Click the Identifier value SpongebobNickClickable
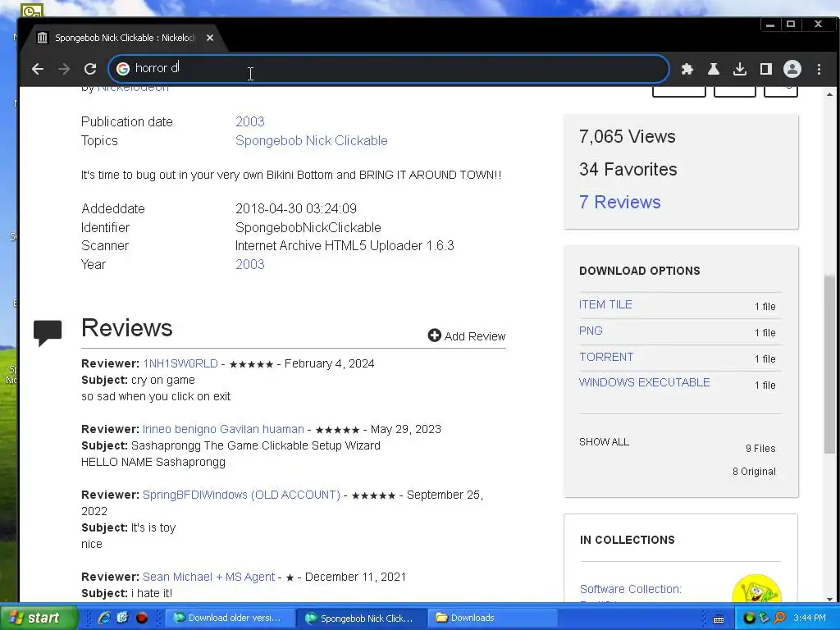840x630 pixels. (308, 227)
